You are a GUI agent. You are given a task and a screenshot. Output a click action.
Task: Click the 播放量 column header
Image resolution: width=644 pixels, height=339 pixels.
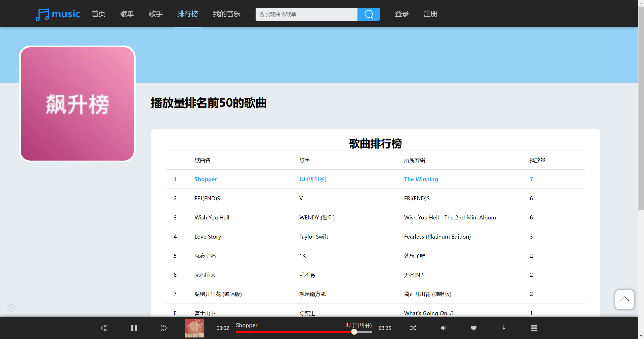coord(538,160)
